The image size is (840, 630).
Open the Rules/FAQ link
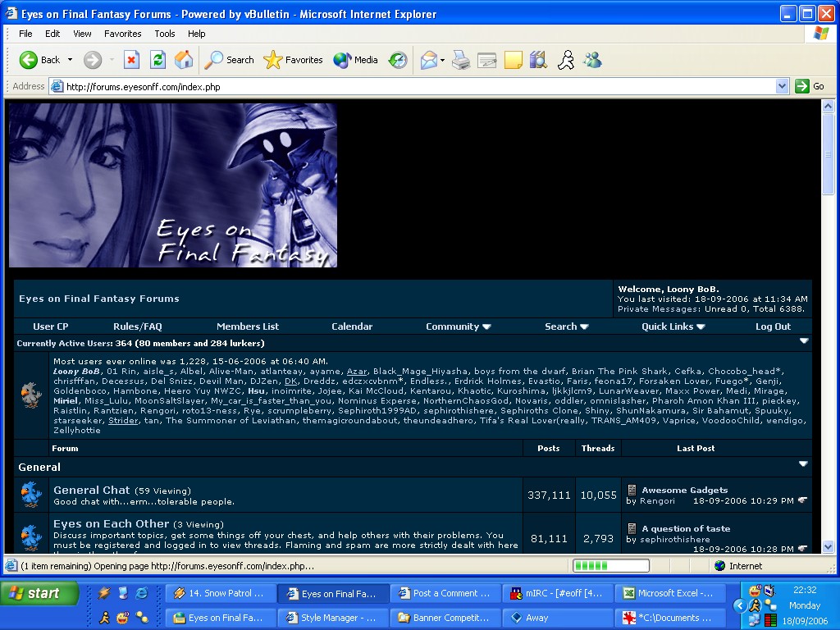(x=138, y=326)
